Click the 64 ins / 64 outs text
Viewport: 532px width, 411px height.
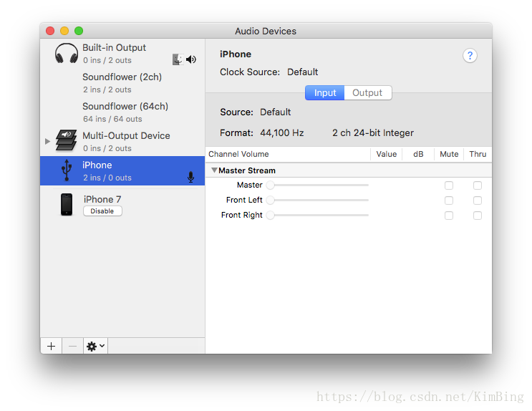(x=112, y=119)
